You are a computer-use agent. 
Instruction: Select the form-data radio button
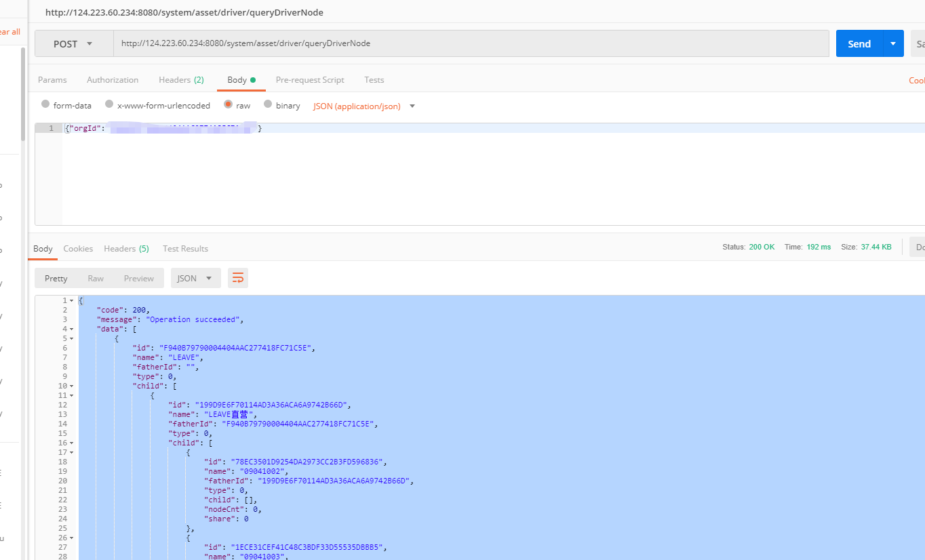click(45, 104)
